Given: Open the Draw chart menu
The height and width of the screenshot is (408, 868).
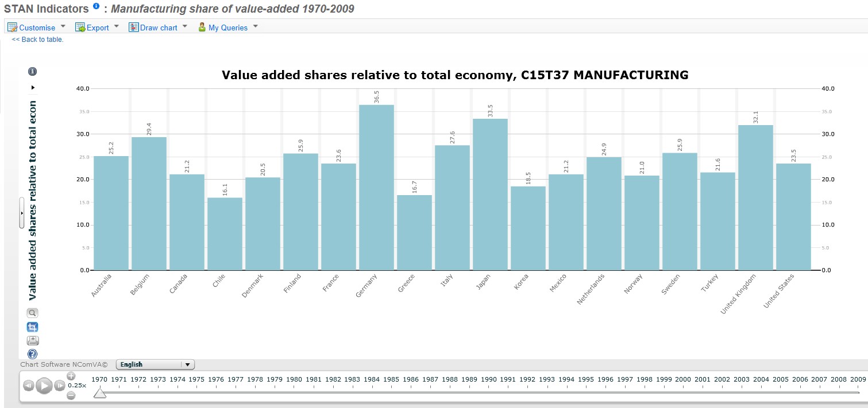Looking at the screenshot, I should click(x=158, y=28).
